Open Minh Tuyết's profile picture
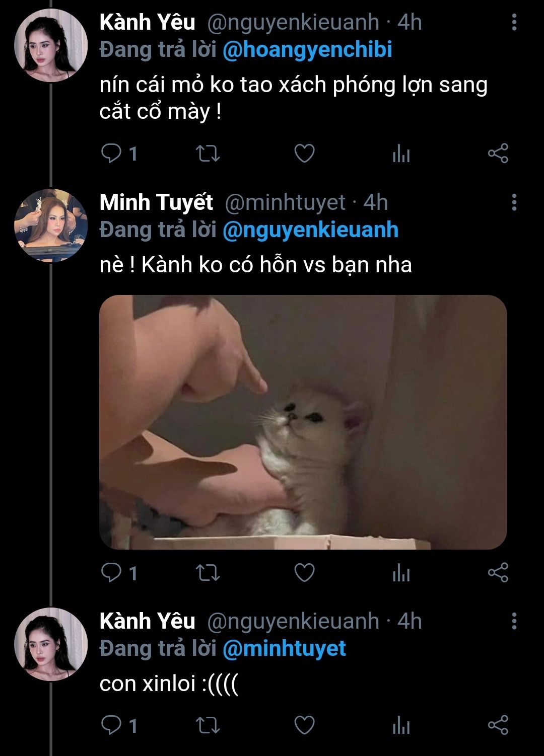Viewport: 544px width, 756px height. [51, 225]
